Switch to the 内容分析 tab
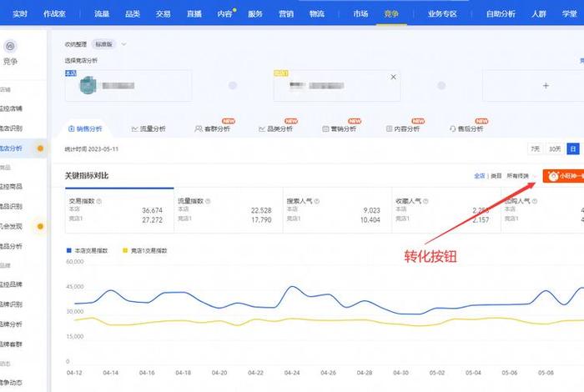 point(403,128)
